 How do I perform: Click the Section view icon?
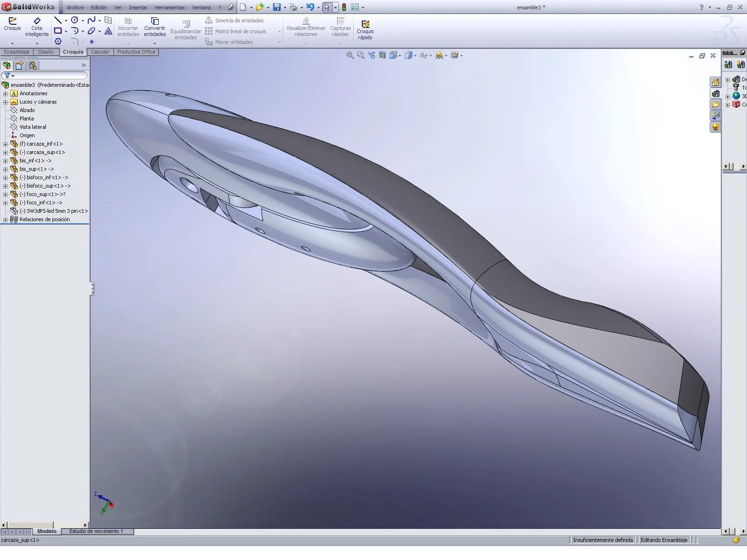[382, 55]
